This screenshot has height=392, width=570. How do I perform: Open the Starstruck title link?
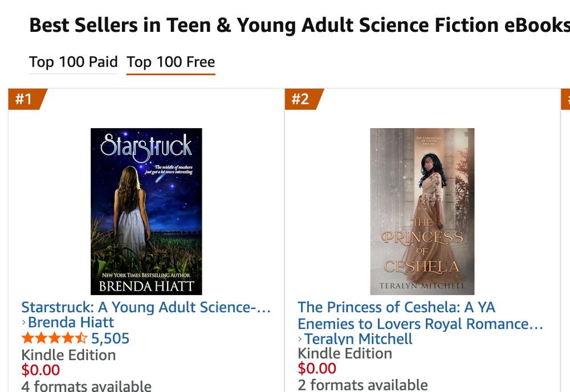[145, 307]
